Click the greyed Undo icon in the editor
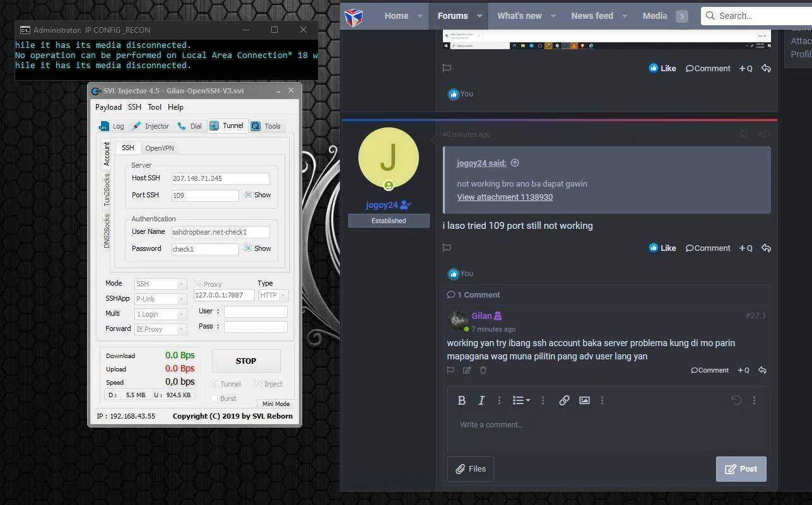This screenshot has width=812, height=505. [736, 400]
